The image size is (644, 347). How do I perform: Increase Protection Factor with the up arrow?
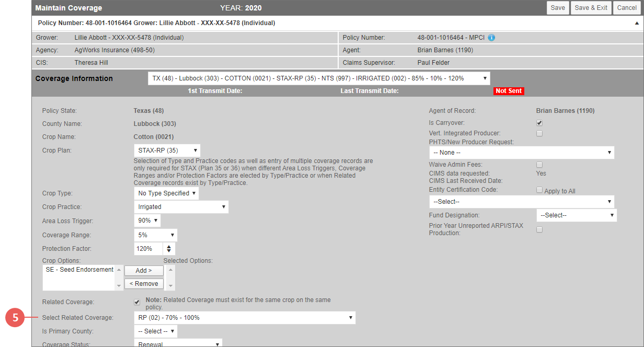coord(169,246)
